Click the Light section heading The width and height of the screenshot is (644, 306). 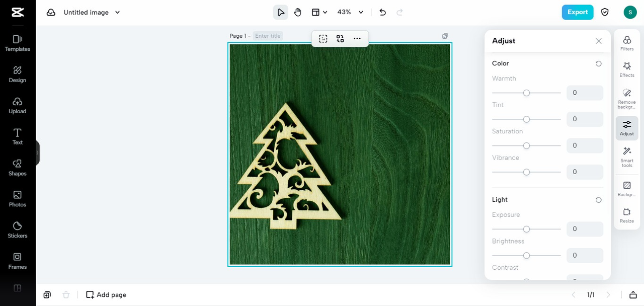click(500, 200)
